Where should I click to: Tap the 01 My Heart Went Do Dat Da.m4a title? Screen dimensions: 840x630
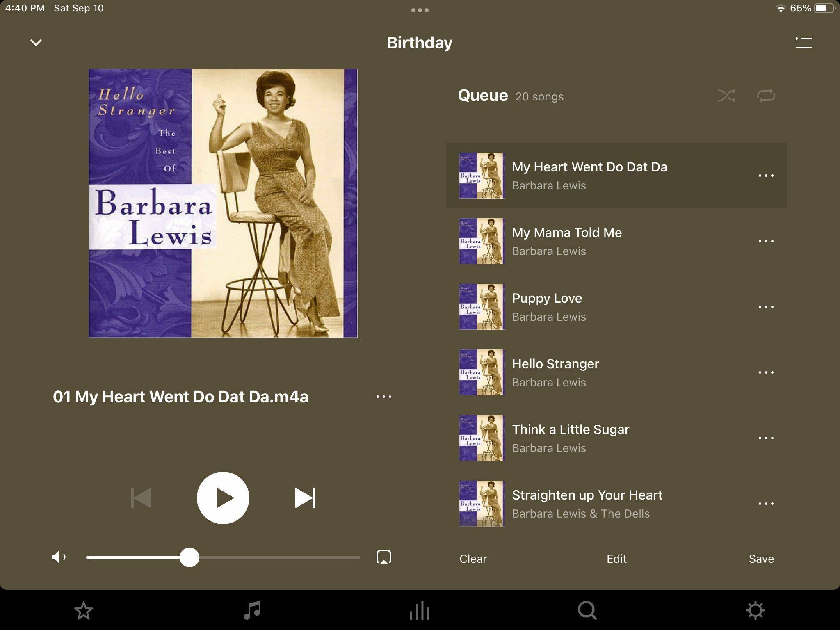click(x=180, y=397)
